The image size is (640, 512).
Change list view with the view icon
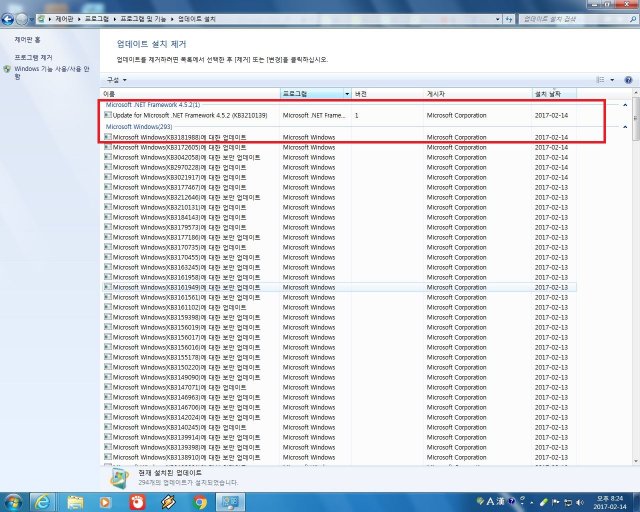tap(600, 80)
